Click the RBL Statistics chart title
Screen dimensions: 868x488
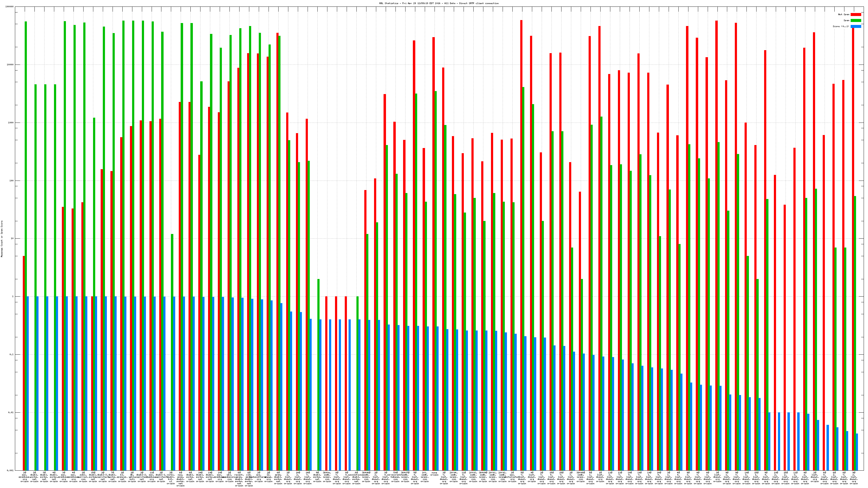439,3
